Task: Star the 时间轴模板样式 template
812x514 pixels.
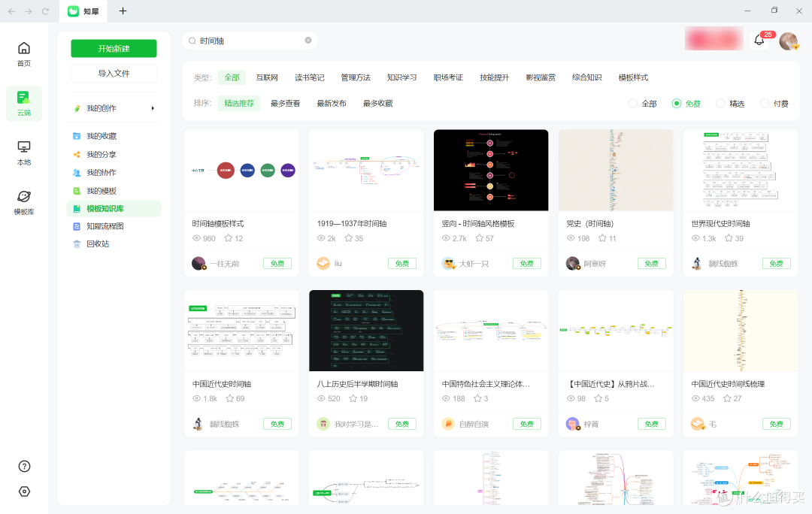Action: (229, 238)
